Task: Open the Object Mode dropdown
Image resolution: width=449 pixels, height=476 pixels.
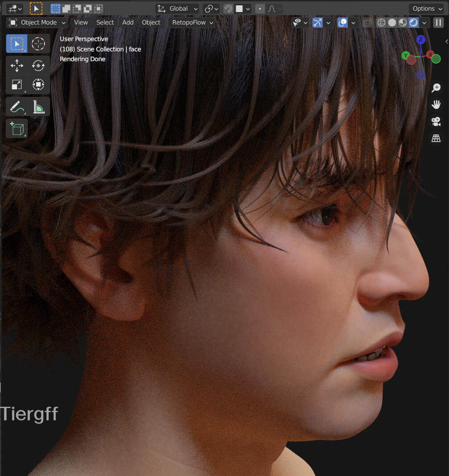Action: (37, 22)
